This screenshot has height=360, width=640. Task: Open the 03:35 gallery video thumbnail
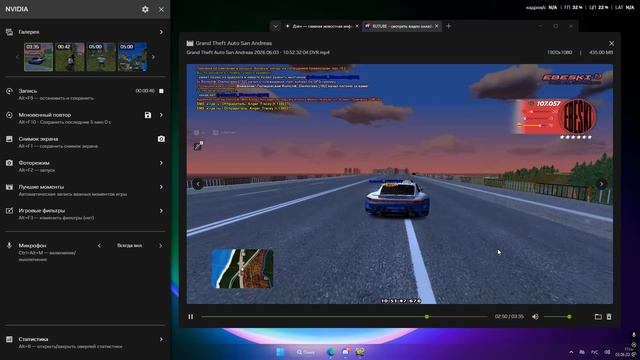click(38, 57)
